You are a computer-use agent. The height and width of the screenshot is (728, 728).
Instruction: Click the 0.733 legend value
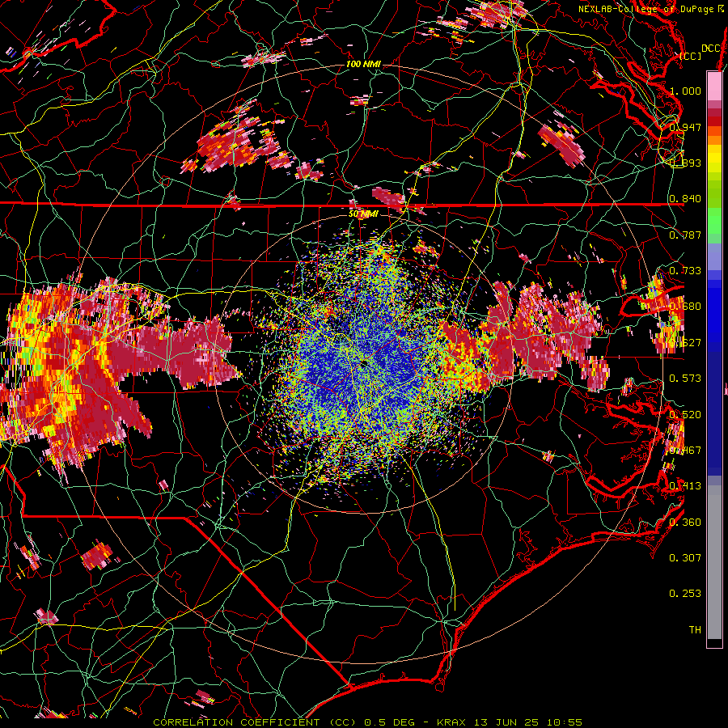pos(685,271)
